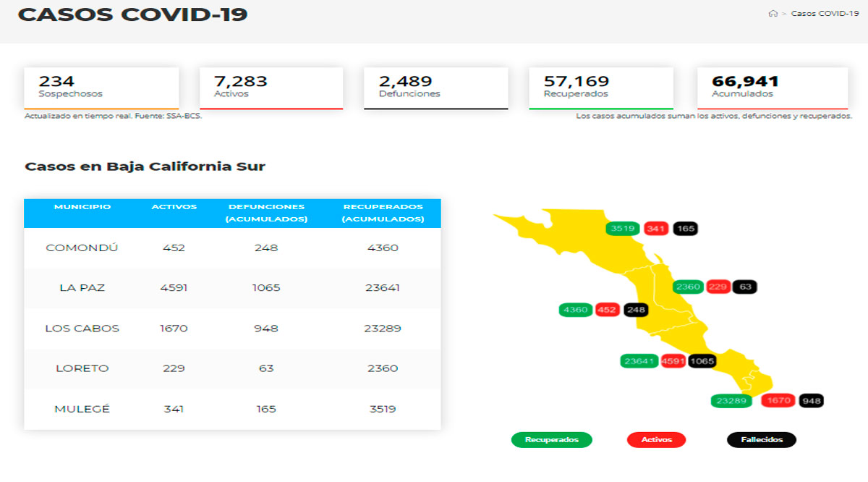868x482 pixels.
Task: Select the LORETO row name
Action: pyautogui.click(x=82, y=368)
